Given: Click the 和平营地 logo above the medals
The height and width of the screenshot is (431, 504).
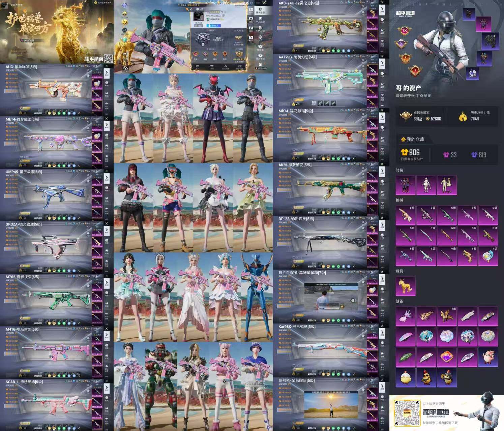Looking at the screenshot, I should click(405, 13).
